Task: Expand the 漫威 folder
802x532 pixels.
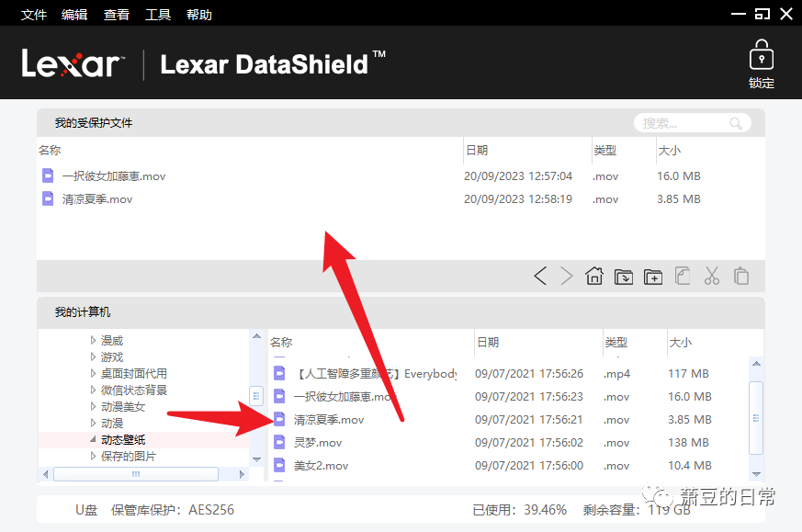Action: 93,340
